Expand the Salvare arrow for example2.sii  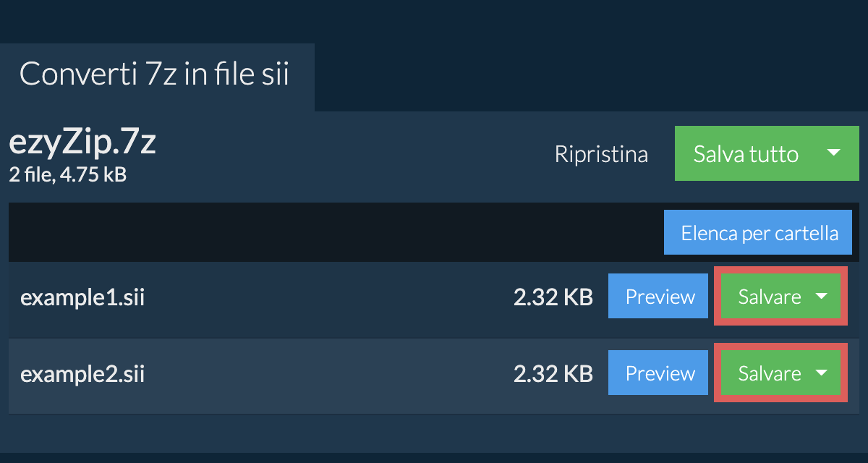coord(822,373)
